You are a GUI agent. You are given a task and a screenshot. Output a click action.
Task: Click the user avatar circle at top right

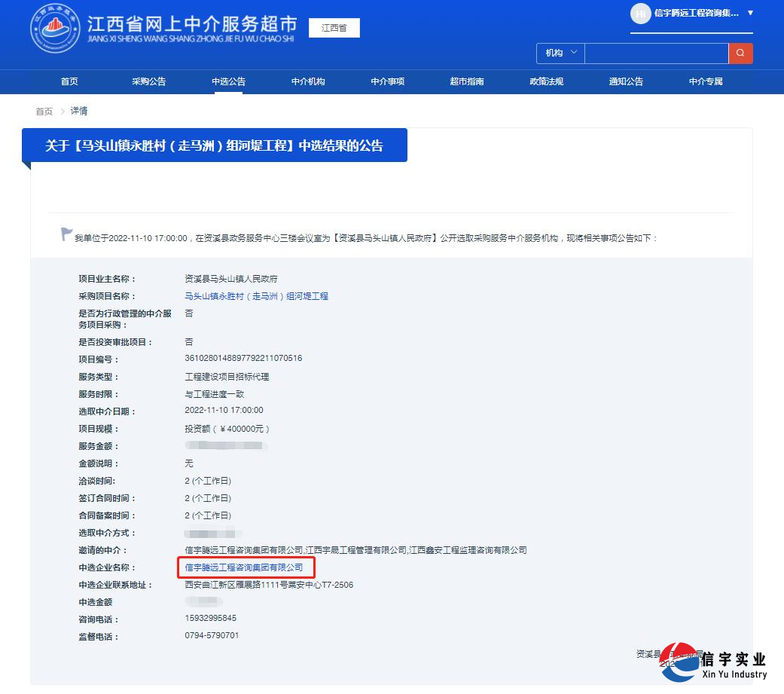[641, 14]
